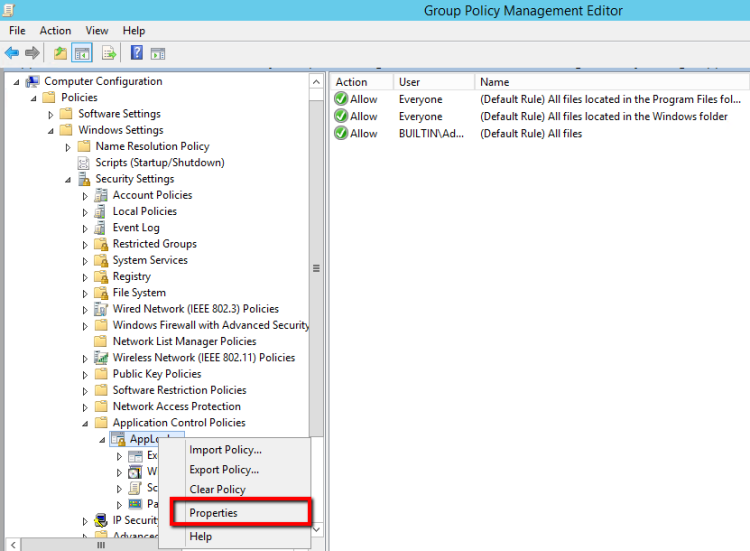The image size is (750, 551).
Task: Open the Action menu
Action: click(55, 31)
